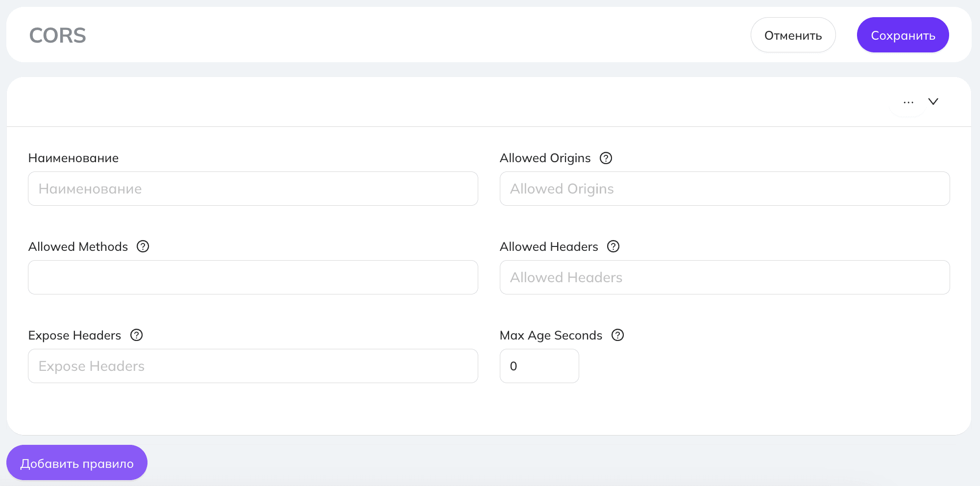Focus the Allowed Headers input field
The width and height of the screenshot is (980, 486).
click(725, 277)
